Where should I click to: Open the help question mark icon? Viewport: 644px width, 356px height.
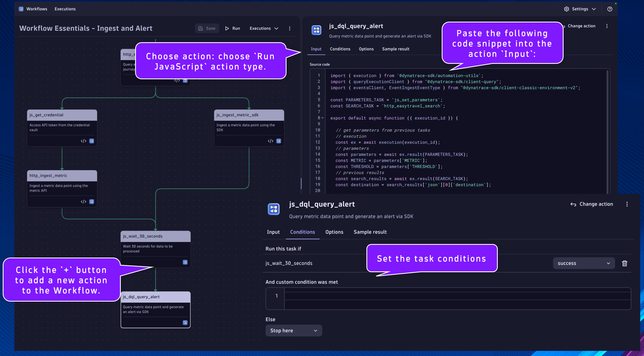(x=610, y=9)
